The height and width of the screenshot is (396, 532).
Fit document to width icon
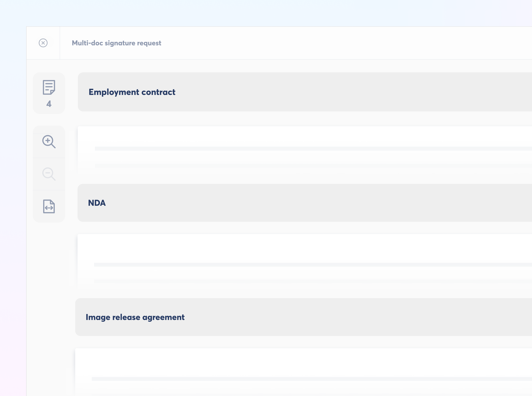coord(49,206)
